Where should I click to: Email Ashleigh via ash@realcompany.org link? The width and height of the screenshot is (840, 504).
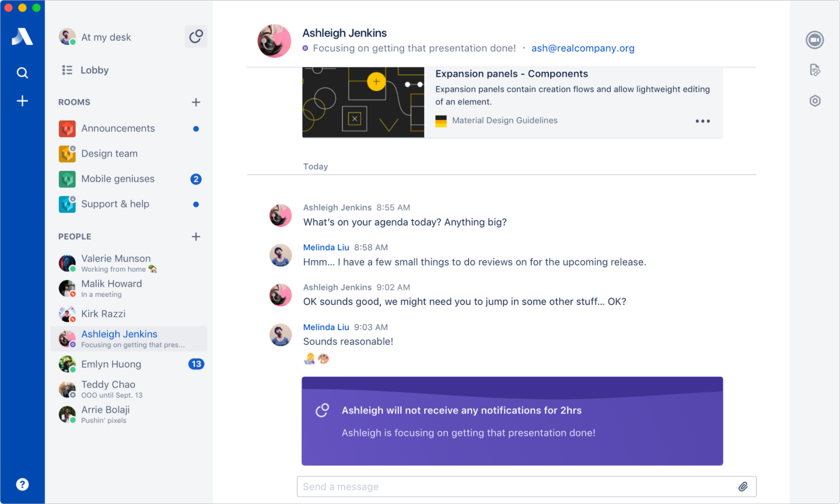583,48
